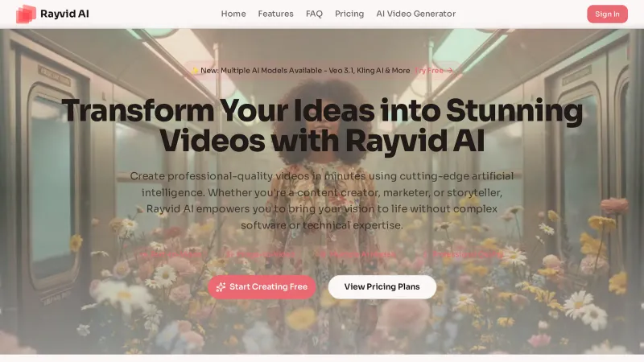
Task: Navigate to Pricing in the top menu
Action: pos(349,14)
